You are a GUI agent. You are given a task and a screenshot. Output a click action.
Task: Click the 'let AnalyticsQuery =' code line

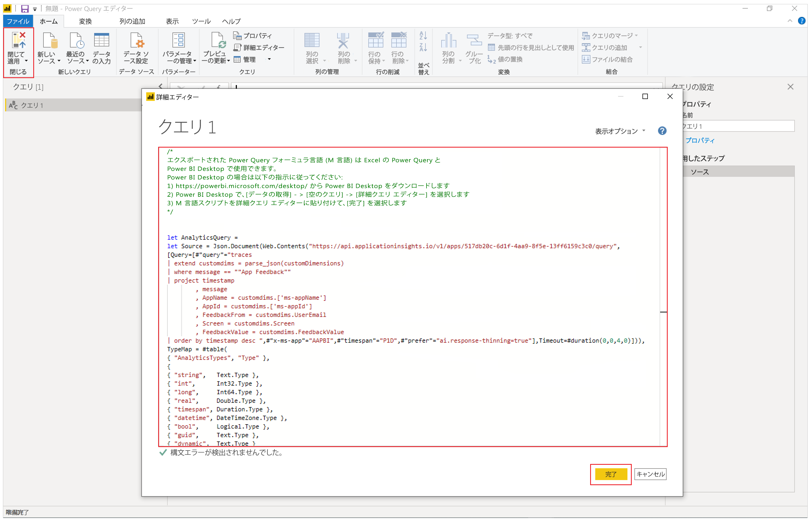[202, 237]
